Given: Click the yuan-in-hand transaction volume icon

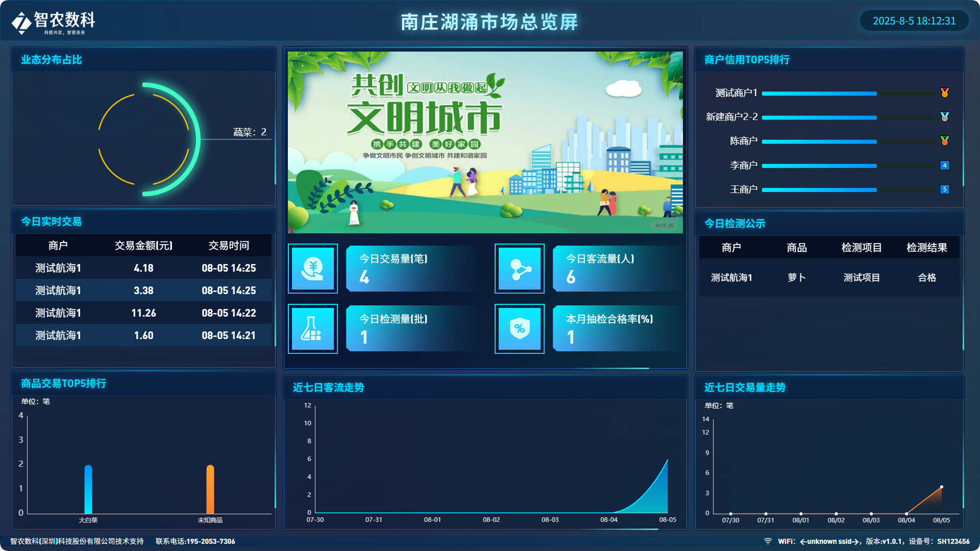Looking at the screenshot, I should (x=313, y=269).
